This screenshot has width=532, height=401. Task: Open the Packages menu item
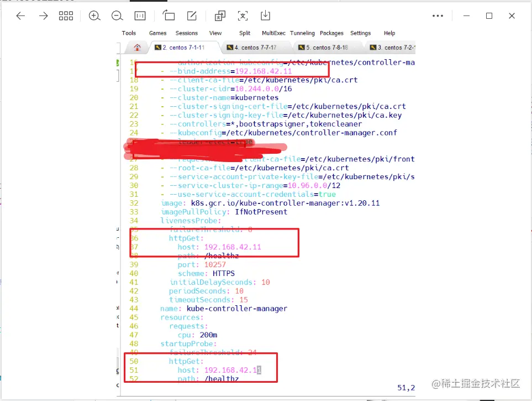331,33
